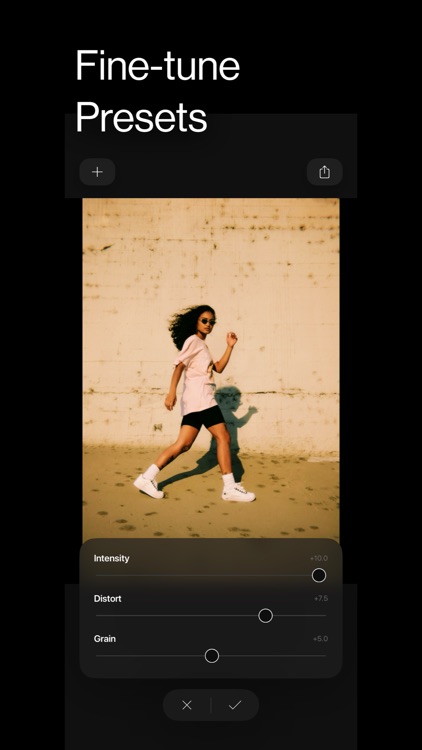Click the Intensity label

(111, 558)
